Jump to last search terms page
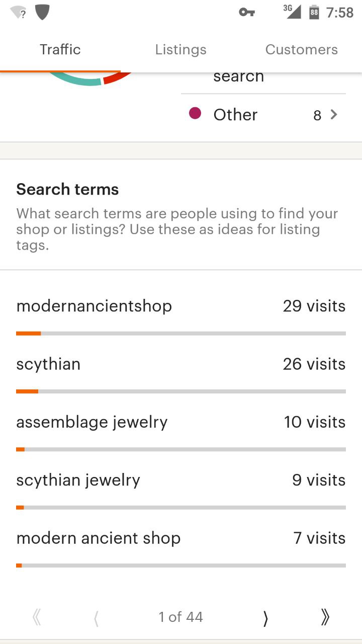This screenshot has height=644, width=362. click(325, 617)
